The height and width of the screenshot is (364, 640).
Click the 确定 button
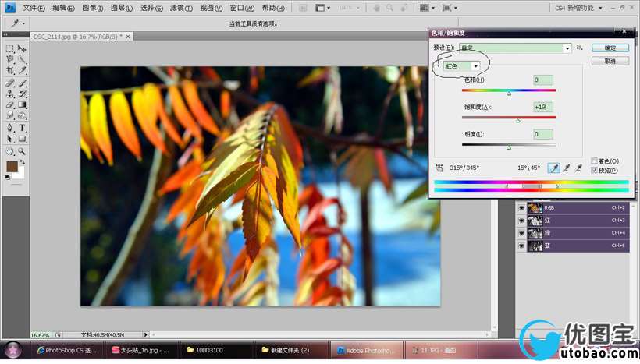click(x=610, y=48)
